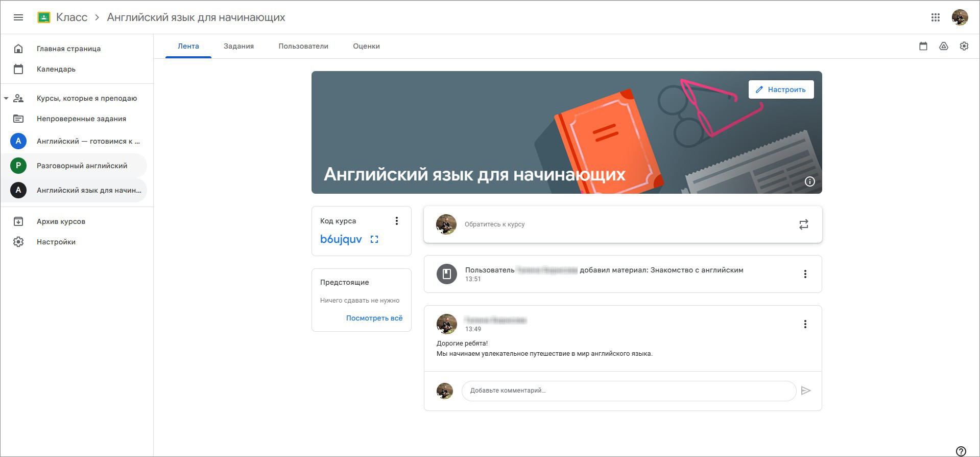Click Посмотреть всё link
Image resolution: width=980 pixels, height=457 pixels.
click(374, 318)
